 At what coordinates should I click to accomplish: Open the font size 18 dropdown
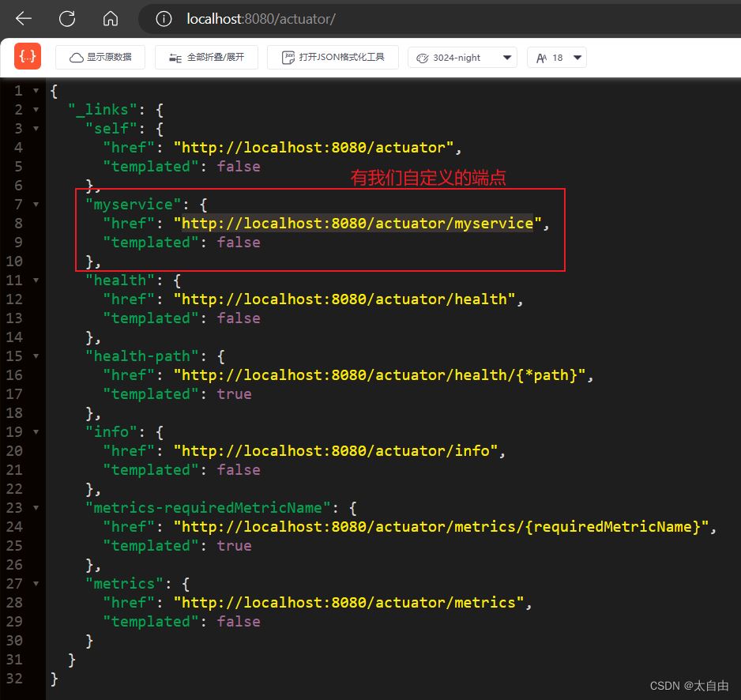[557, 58]
